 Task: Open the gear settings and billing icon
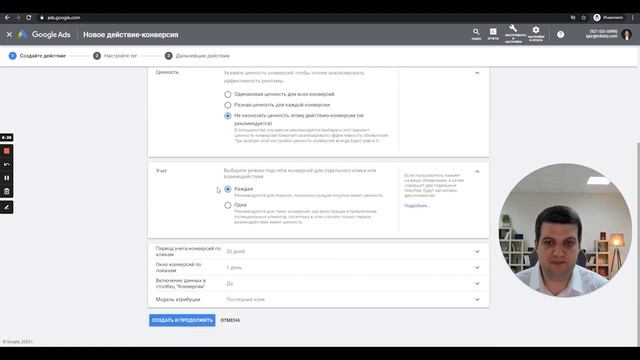click(x=536, y=33)
